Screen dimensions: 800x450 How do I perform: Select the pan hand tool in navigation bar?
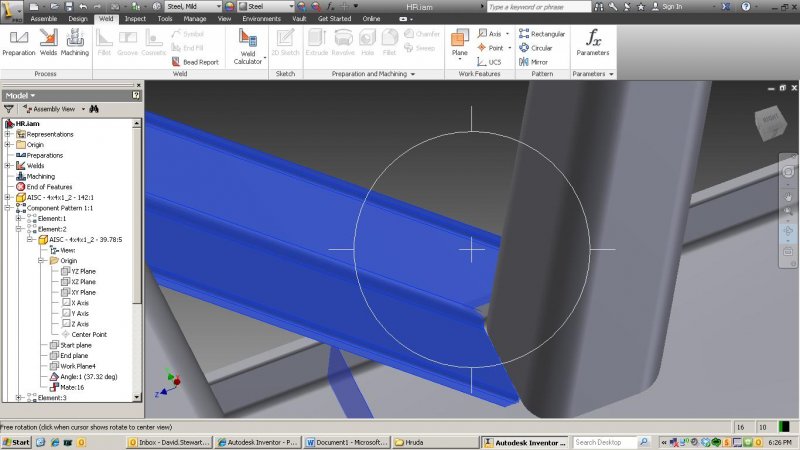click(788, 196)
